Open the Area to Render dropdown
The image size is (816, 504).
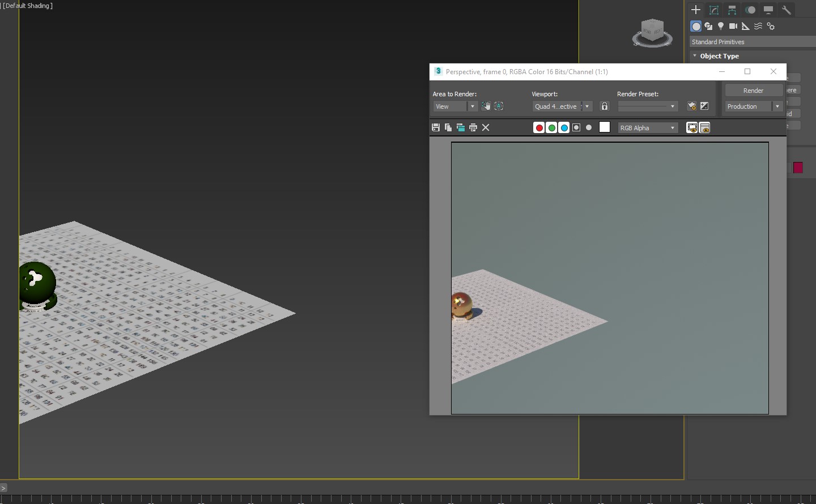pyautogui.click(x=456, y=106)
